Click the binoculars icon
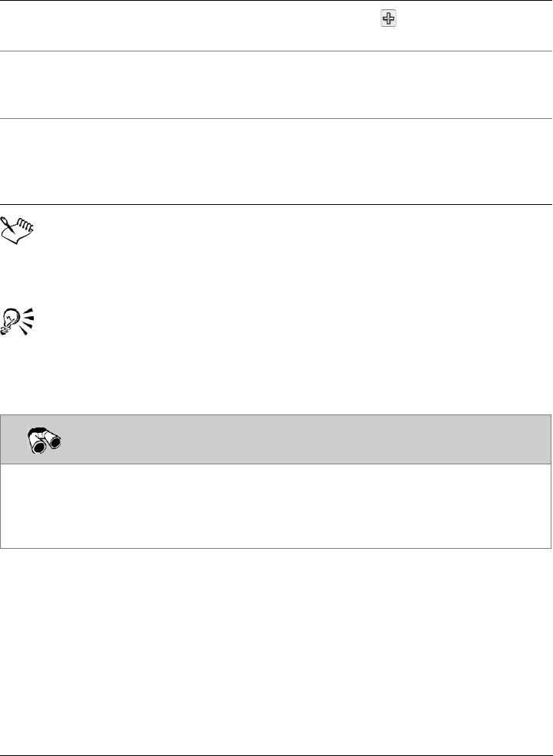The height and width of the screenshot is (756, 553). (x=44, y=441)
